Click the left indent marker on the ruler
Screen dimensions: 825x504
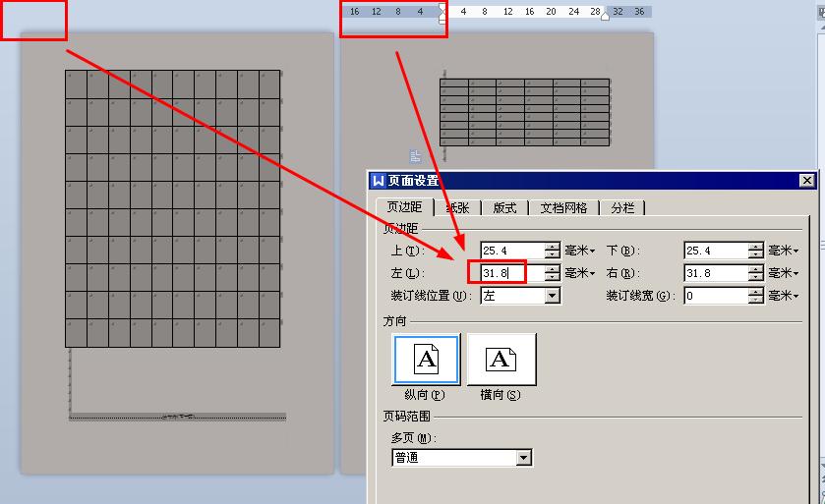(442, 14)
